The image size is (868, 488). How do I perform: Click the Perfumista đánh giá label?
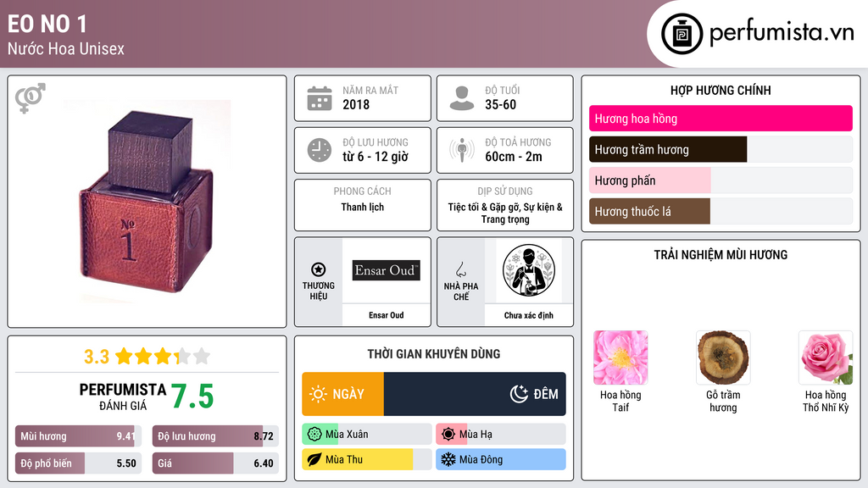[x=123, y=396]
